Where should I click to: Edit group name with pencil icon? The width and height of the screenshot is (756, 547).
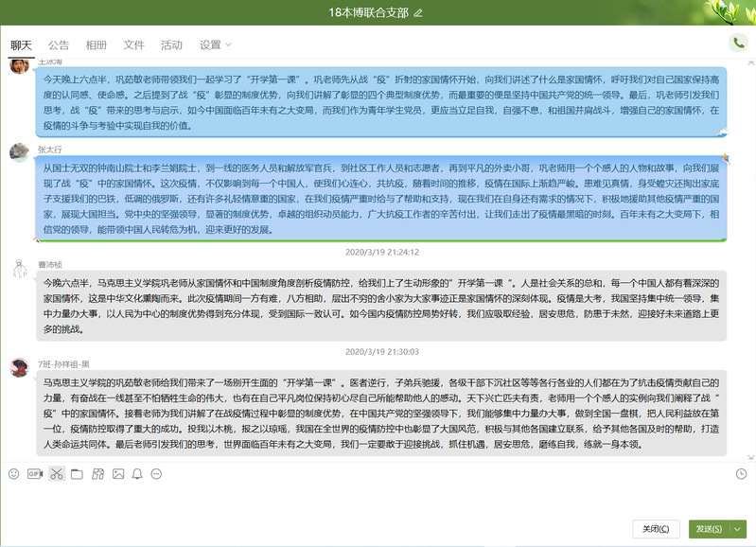[x=418, y=12]
